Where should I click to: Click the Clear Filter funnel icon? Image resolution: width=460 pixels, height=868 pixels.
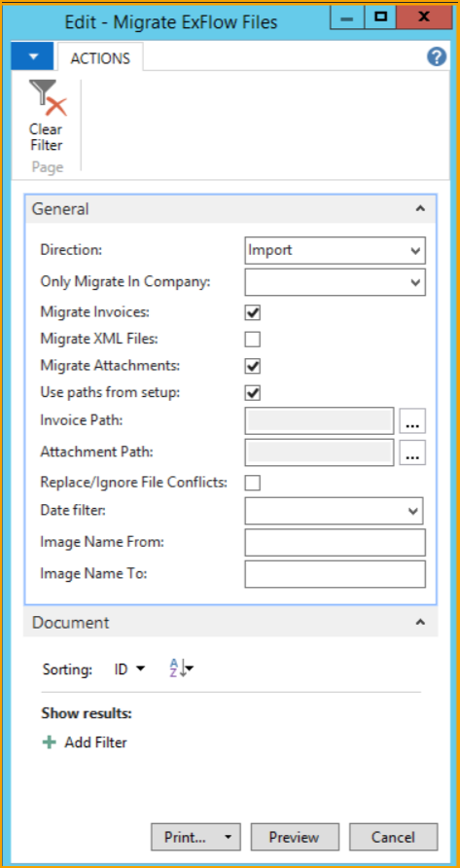(x=47, y=99)
